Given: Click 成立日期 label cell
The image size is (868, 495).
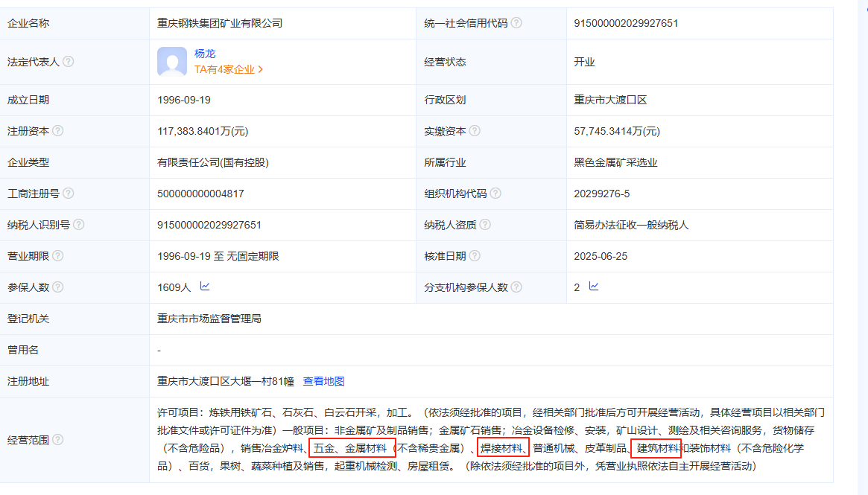Looking at the screenshot, I should tap(75, 100).
